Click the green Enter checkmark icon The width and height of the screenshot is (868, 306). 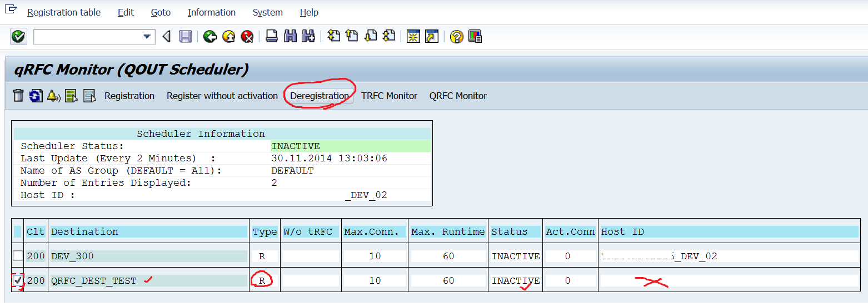[18, 37]
